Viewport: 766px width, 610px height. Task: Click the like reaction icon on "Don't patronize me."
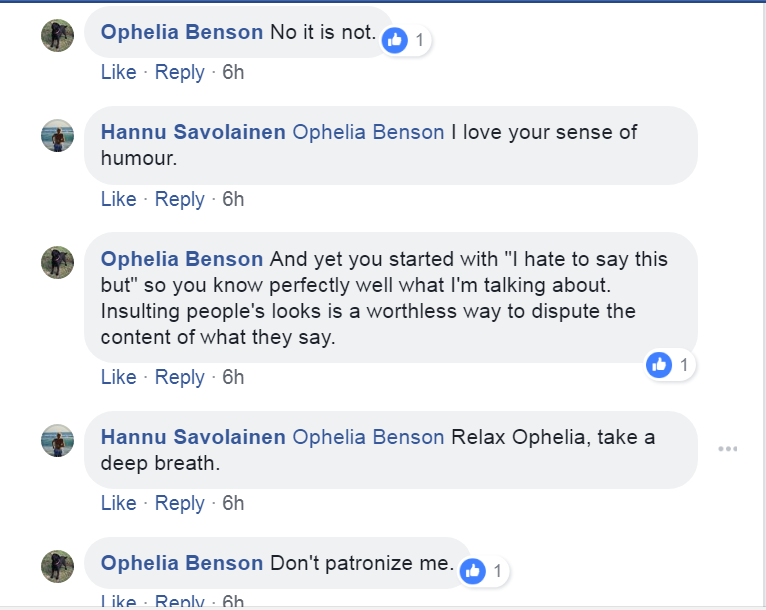tap(474, 571)
